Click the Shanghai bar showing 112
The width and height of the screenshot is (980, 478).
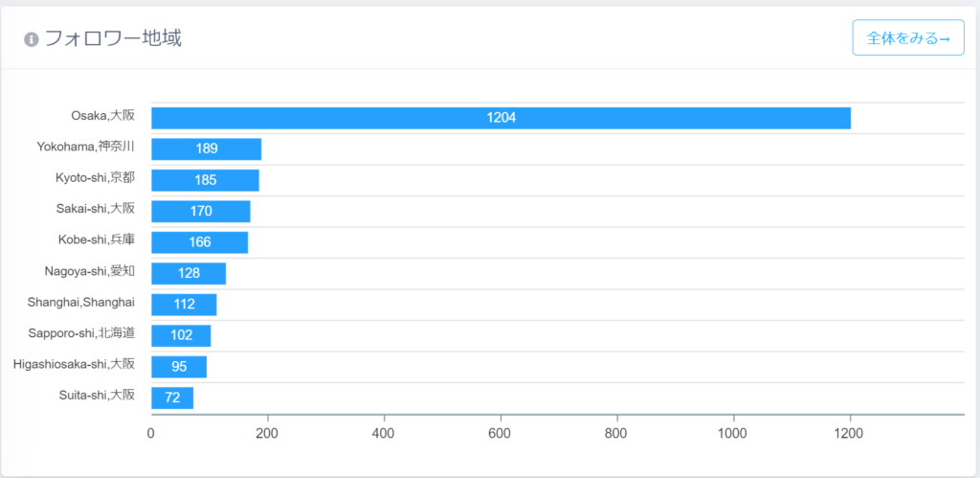(x=184, y=305)
